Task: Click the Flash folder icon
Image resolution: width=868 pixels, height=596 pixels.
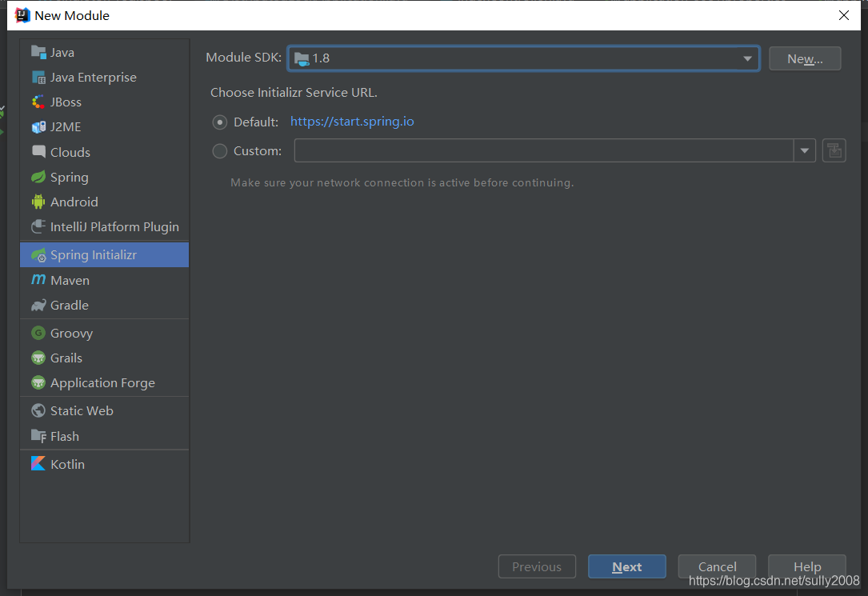Action: pos(38,436)
